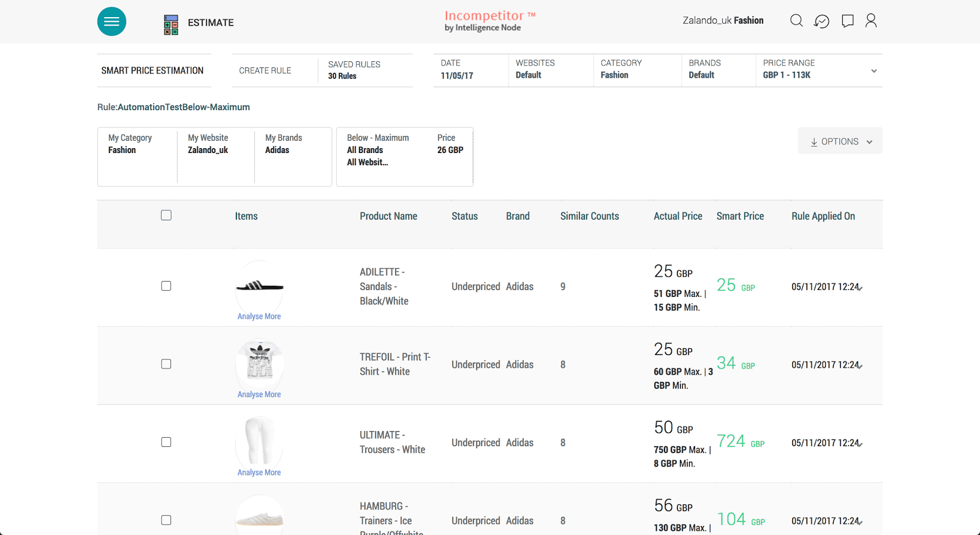Expand rule applied arrow for HAMBURG row
Image resolution: width=980 pixels, height=535 pixels.
[x=861, y=522]
